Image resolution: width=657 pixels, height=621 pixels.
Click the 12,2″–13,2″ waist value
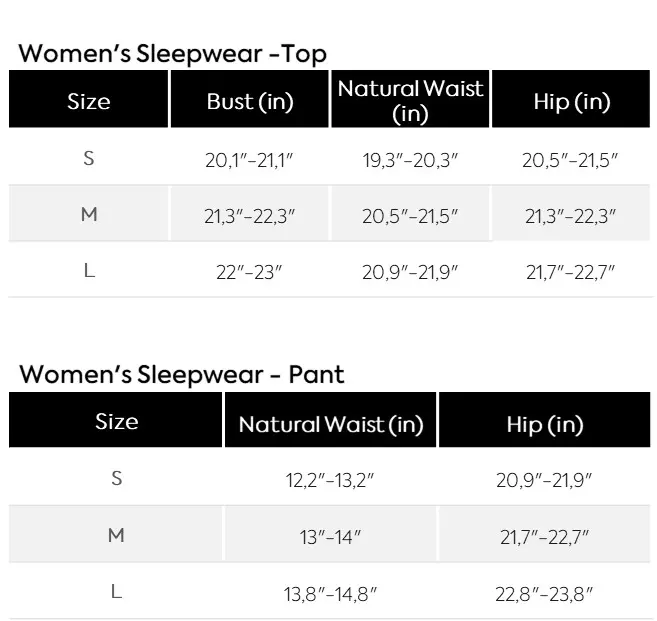[x=330, y=480]
